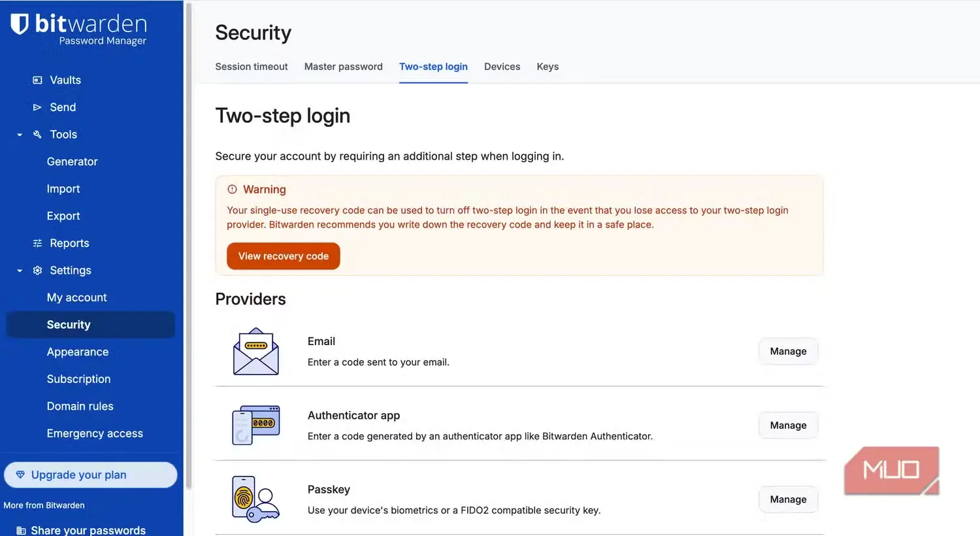Click the Tools wrench icon
The width and height of the screenshot is (980, 536).
[x=37, y=135]
